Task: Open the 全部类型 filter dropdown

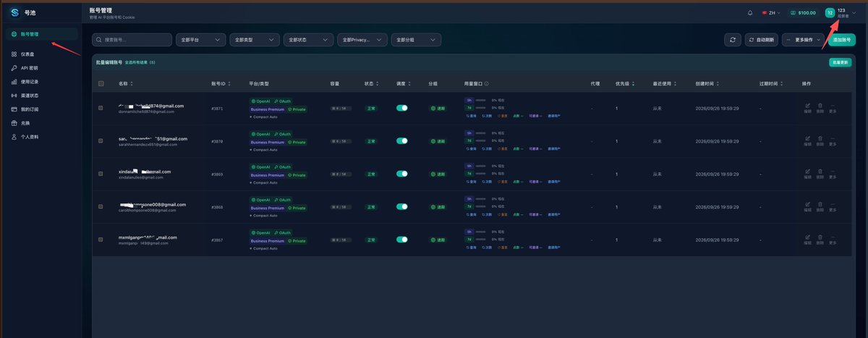Action: [x=255, y=40]
